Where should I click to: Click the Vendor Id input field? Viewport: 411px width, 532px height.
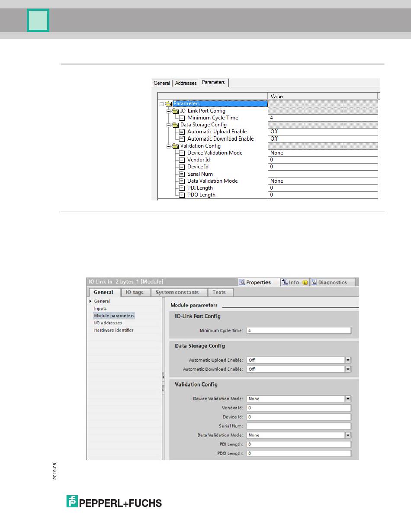coord(299,408)
